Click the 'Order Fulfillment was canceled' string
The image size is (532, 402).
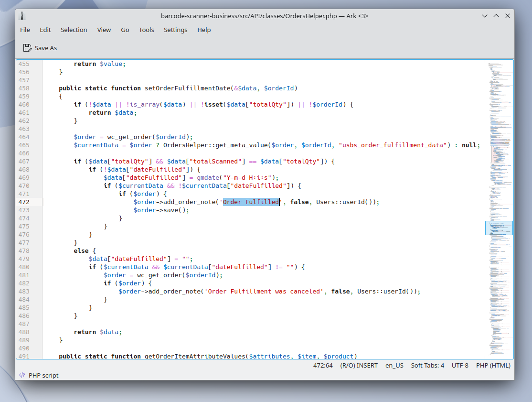pos(264,291)
